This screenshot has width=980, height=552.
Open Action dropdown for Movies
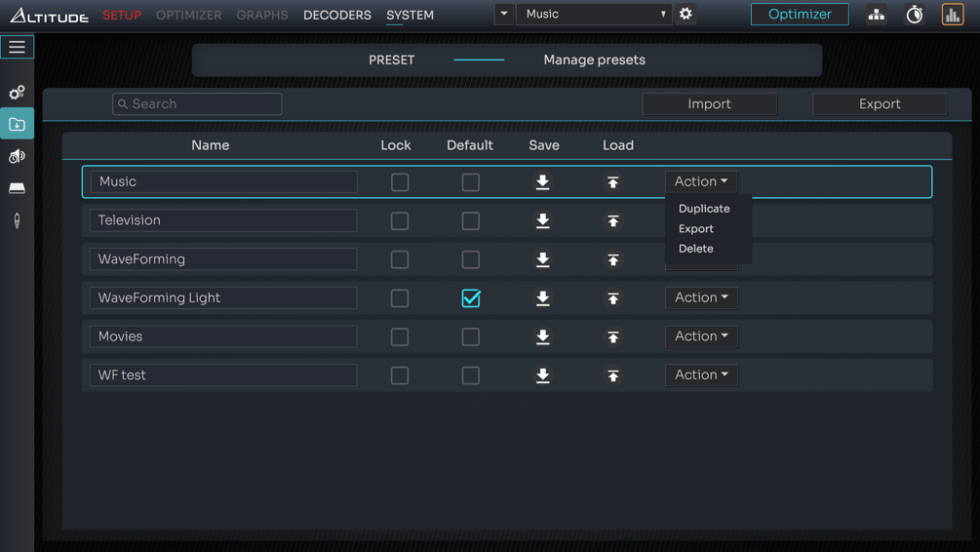pos(701,336)
